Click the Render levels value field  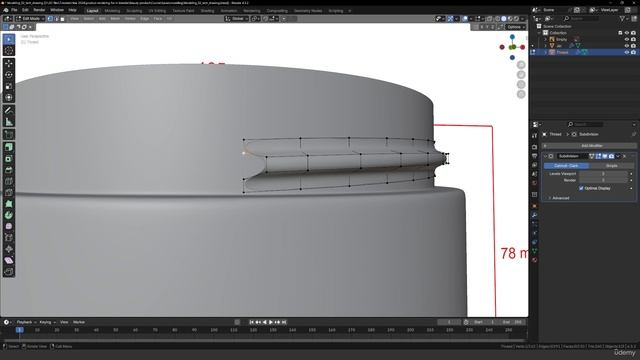[603, 180]
